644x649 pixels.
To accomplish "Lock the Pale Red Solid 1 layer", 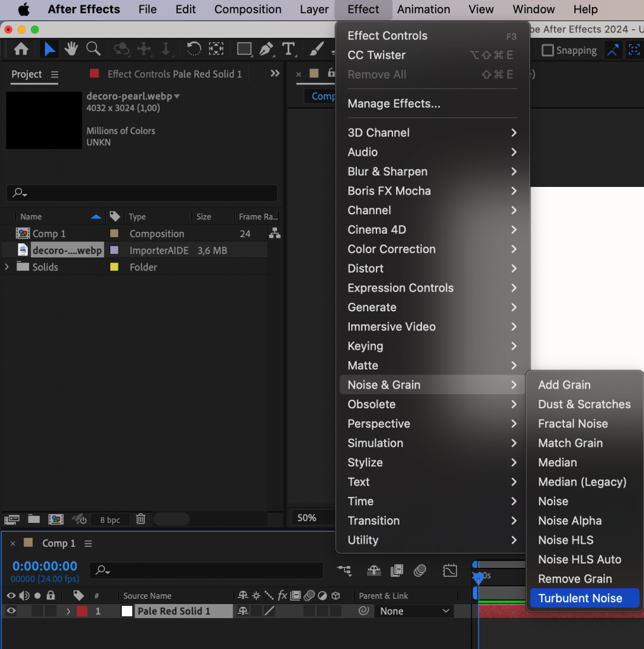I will tap(51, 611).
